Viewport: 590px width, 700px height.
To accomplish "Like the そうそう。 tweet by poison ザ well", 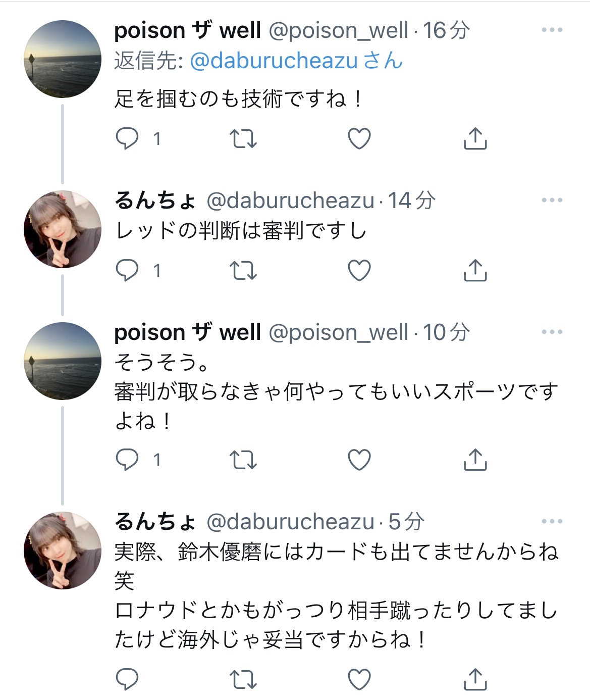I will (x=359, y=460).
